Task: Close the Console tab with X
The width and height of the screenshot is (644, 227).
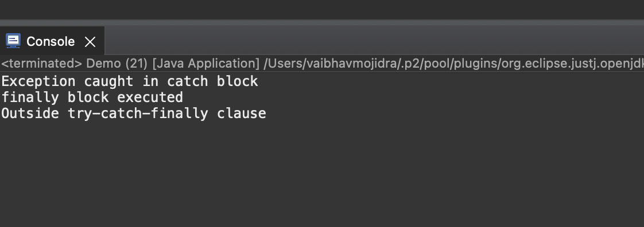Action: point(90,41)
